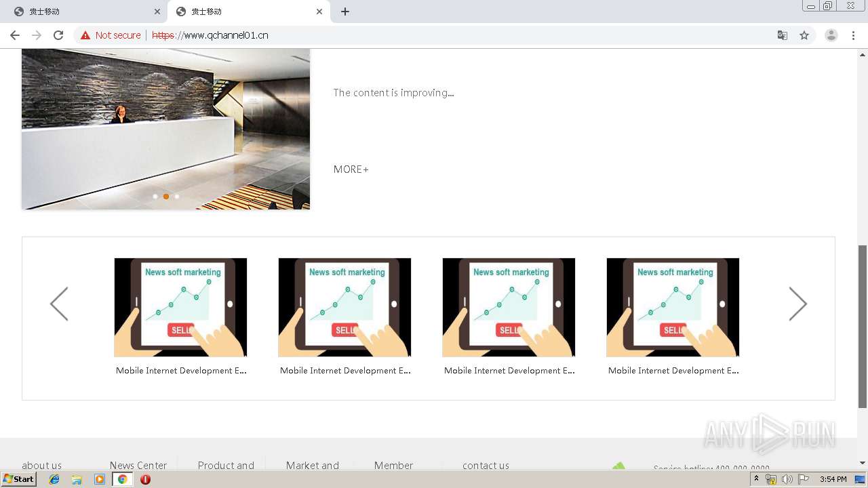Image resolution: width=868 pixels, height=488 pixels.
Task: Click the first Mobile Internet Development caption
Action: (181, 371)
